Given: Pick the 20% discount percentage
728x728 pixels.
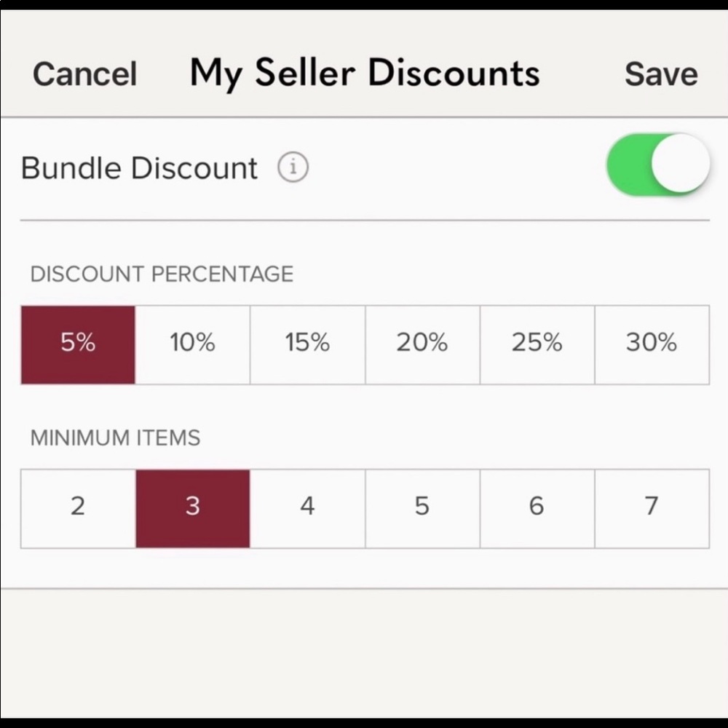Looking at the screenshot, I should [422, 344].
